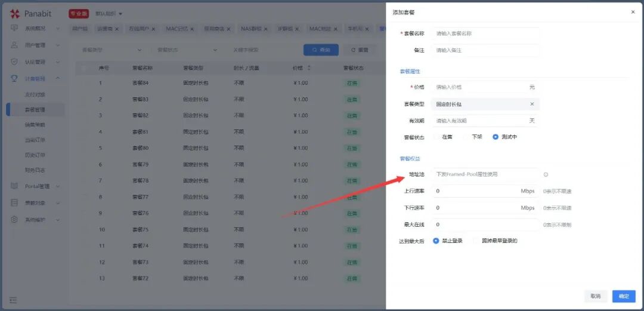This screenshot has width=644, height=311.
Task: Open the 套餐状态 filter dropdown above table
Action: tap(187, 50)
